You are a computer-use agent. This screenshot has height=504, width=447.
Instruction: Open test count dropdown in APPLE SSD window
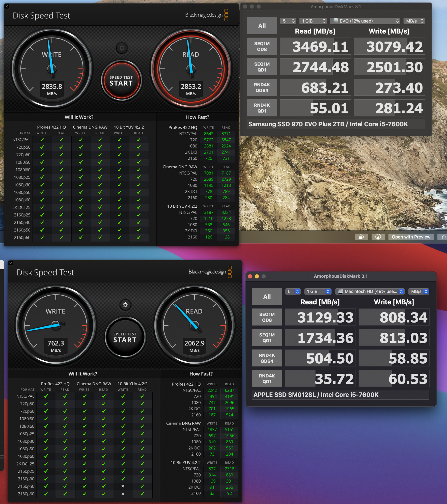point(293,292)
